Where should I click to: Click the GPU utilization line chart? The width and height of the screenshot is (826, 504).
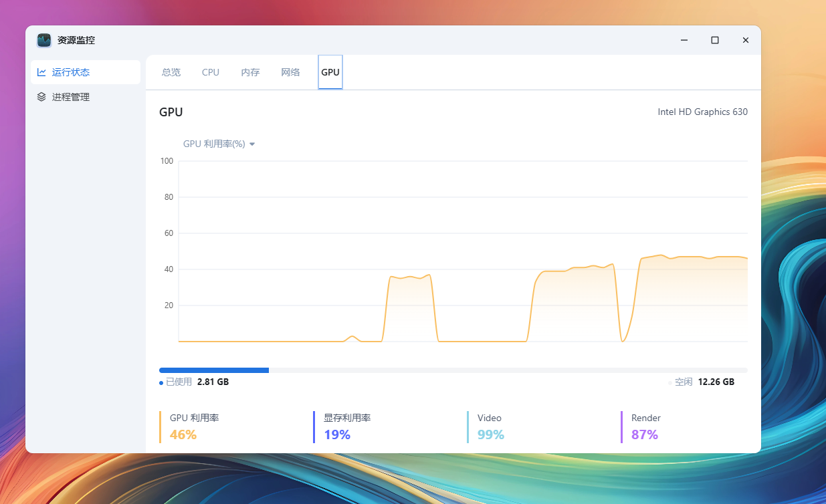(x=463, y=251)
